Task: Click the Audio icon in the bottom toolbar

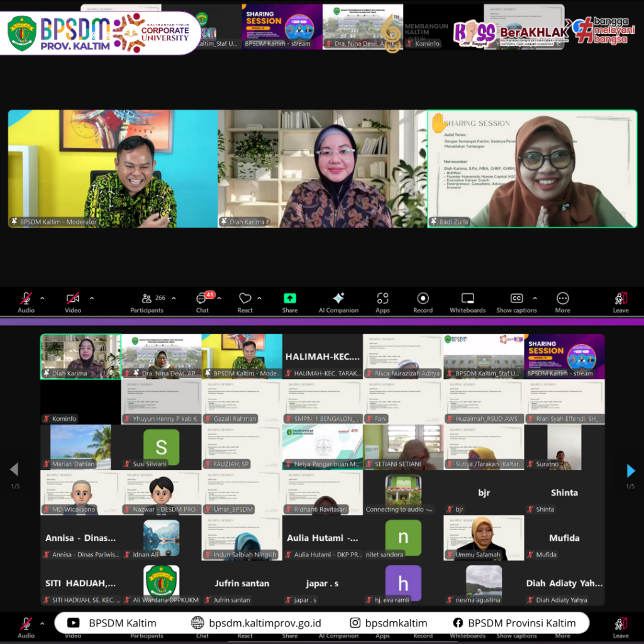Action: 26,627
